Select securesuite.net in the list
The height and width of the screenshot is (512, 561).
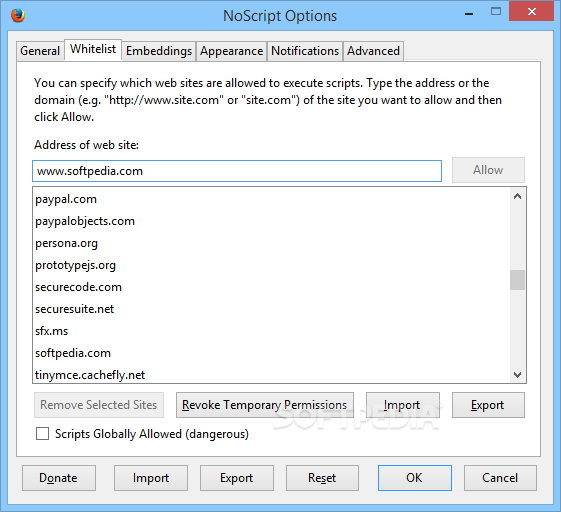[271, 309]
